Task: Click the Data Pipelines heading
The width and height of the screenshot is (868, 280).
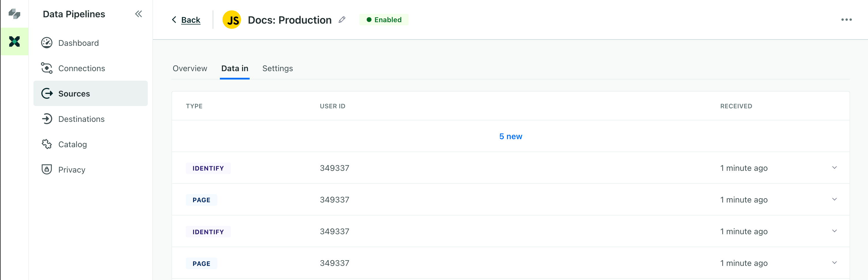Action: pos(74,14)
